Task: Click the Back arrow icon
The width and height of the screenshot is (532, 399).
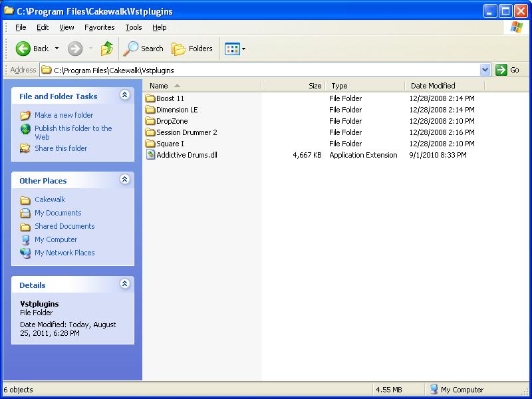Action: click(23, 49)
